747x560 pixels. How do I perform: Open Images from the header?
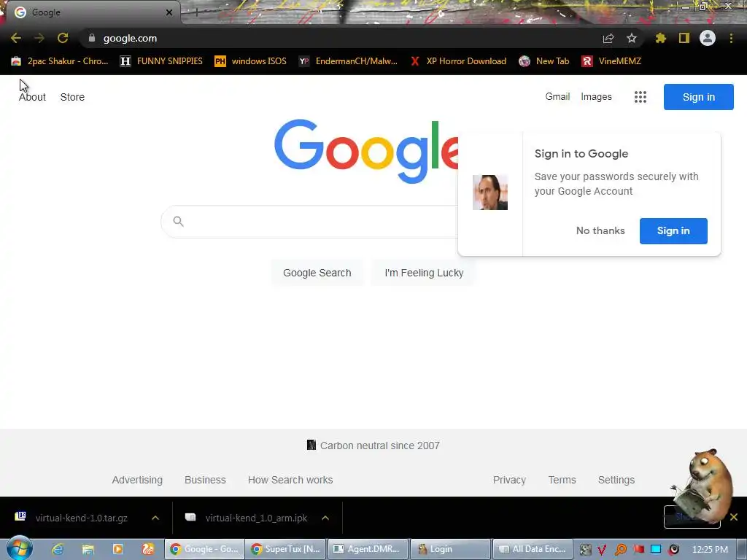pos(596,97)
